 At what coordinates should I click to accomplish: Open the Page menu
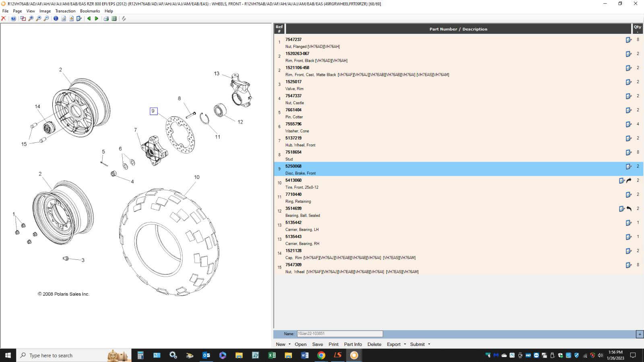(17, 11)
